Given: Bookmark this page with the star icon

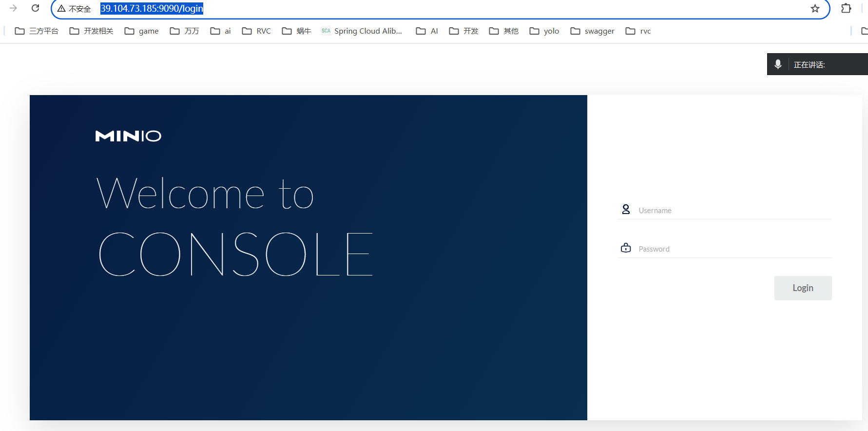Looking at the screenshot, I should tap(815, 9).
